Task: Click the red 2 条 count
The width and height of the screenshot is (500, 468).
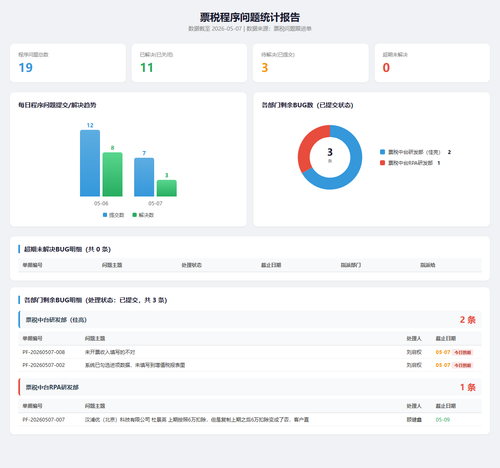Action: tap(468, 320)
